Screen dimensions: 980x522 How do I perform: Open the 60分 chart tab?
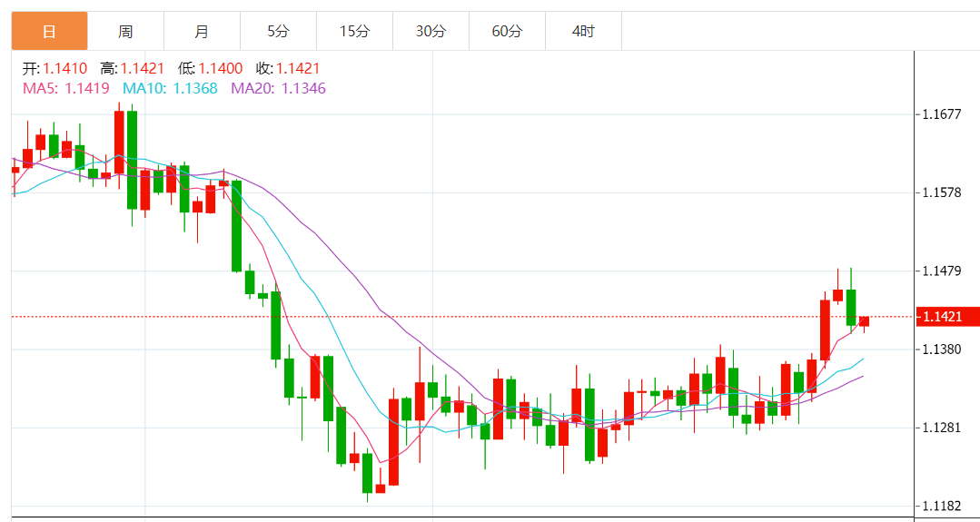507,31
